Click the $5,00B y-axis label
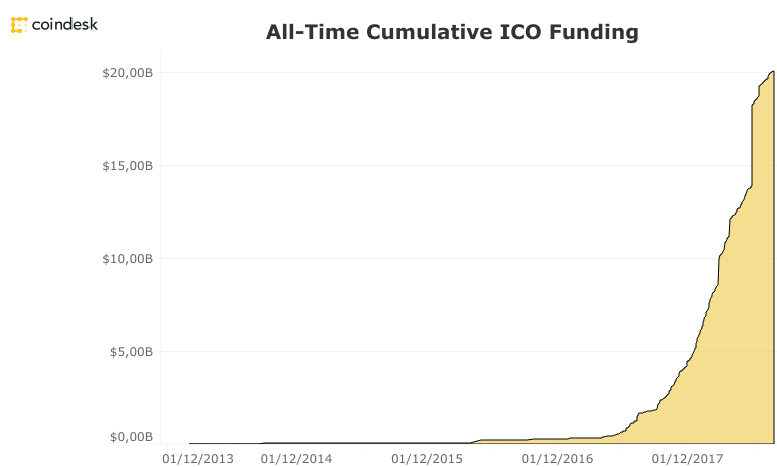 (130, 351)
